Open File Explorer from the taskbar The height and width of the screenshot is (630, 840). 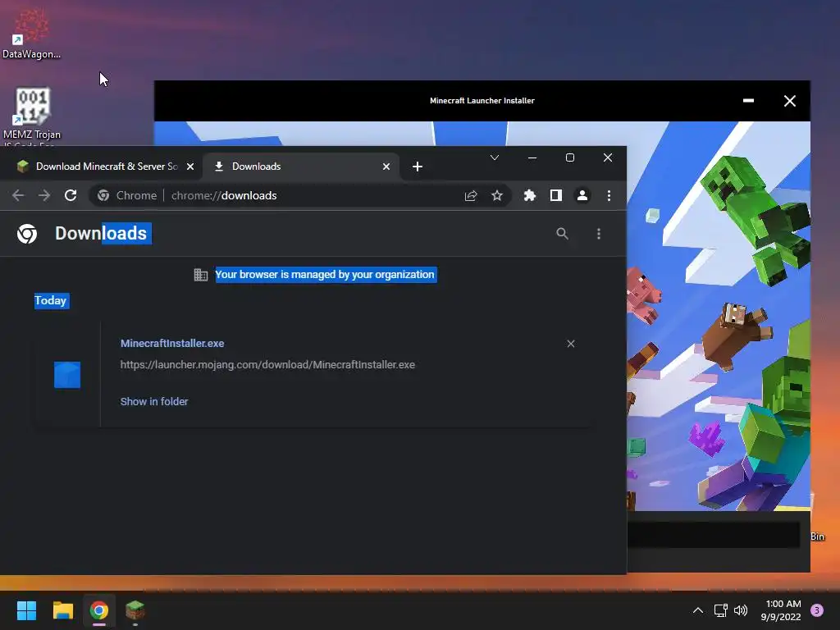pyautogui.click(x=62, y=610)
